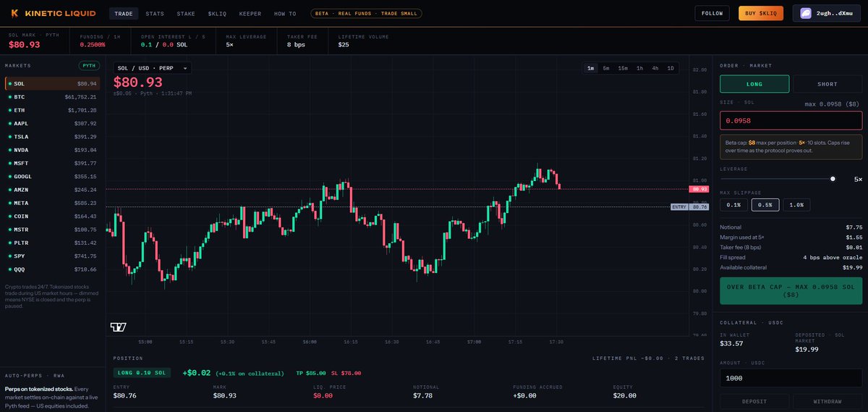Image resolution: width=868 pixels, height=412 pixels.
Task: Click the USDC amount input field
Action: point(791,377)
